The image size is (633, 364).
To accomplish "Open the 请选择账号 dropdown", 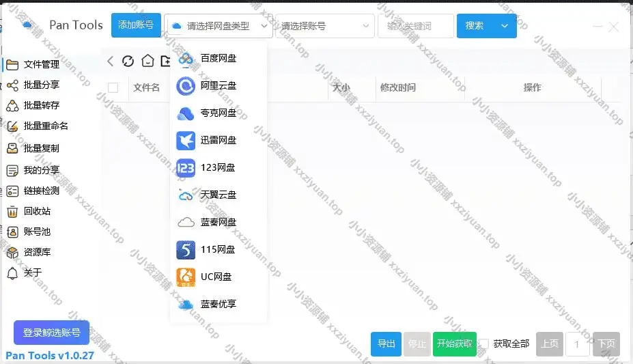I will pyautogui.click(x=324, y=26).
